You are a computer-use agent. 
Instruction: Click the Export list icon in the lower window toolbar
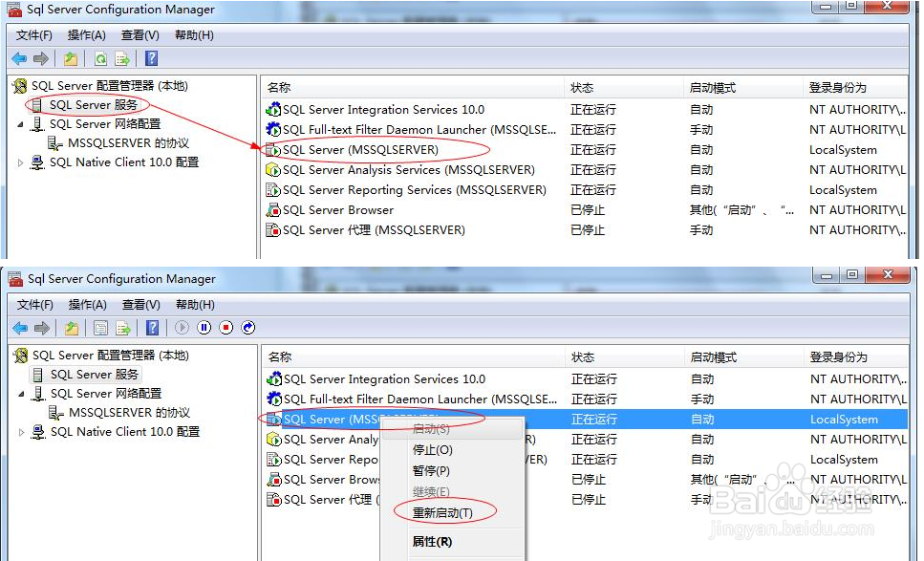tap(123, 328)
